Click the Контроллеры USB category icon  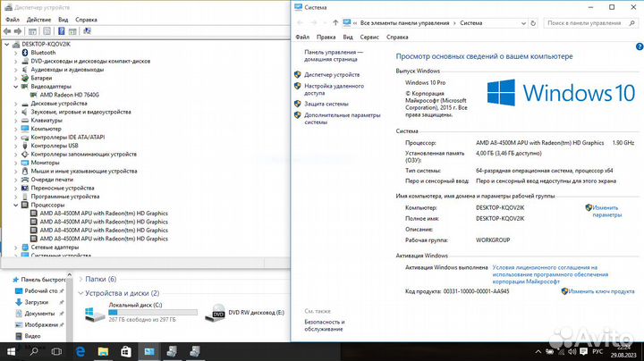tap(25, 146)
